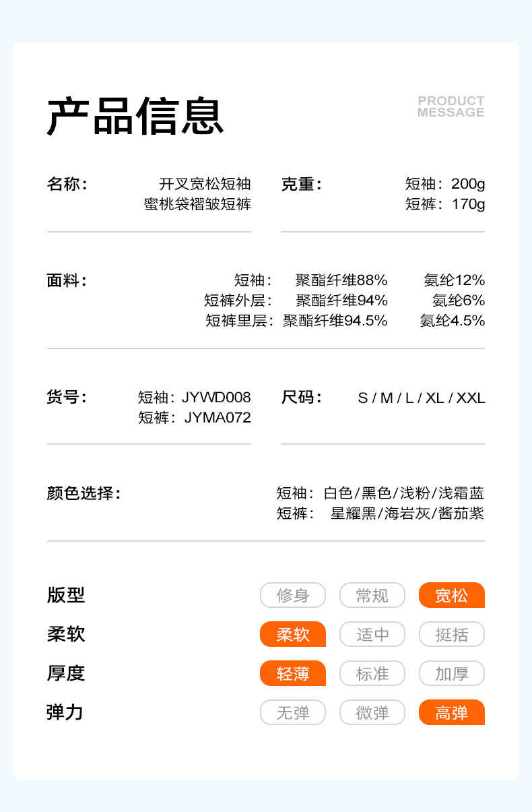Toggle the 轻薄 thickness tag
532x812 pixels.
point(293,673)
